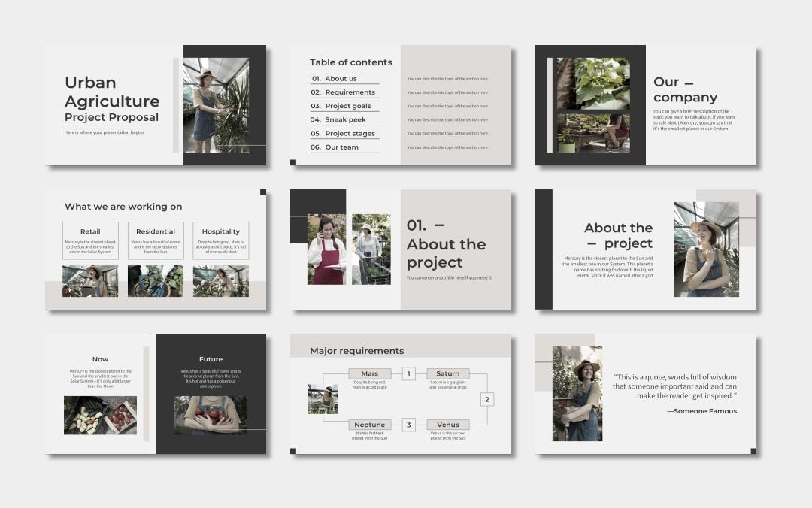Open the "Our company" slide
812x508 pixels.
(x=645, y=105)
